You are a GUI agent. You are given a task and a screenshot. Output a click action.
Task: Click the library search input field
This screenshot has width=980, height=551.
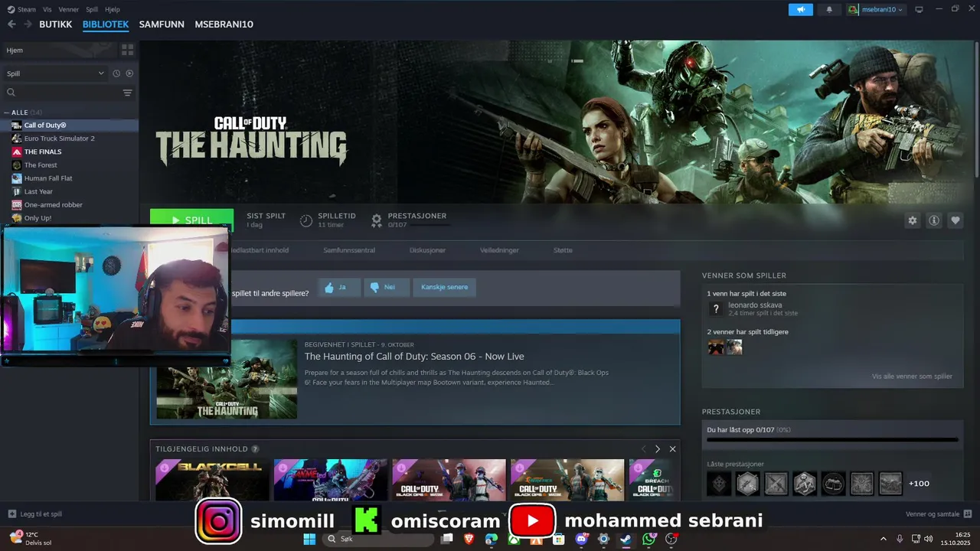[69, 93]
